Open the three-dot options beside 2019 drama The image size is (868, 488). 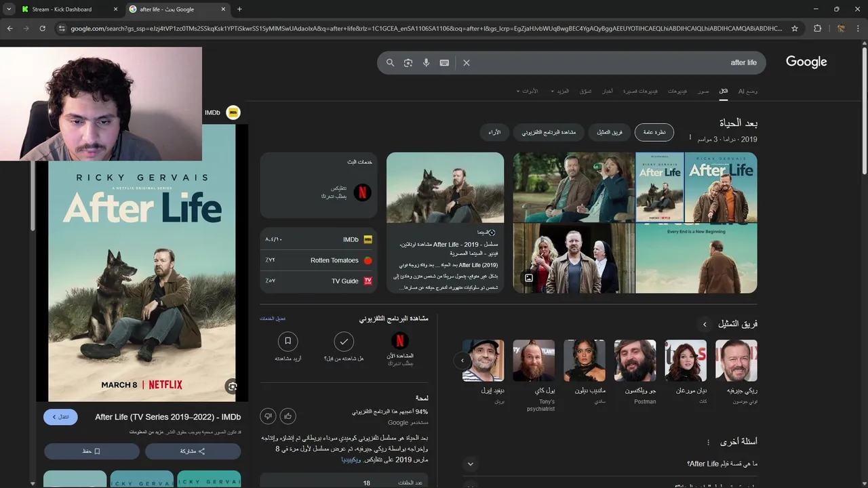tap(690, 138)
